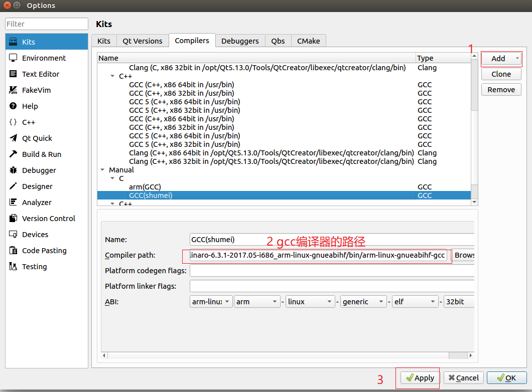The image size is (532, 392).
Task: Click the details pane left scroll arrow
Action: (x=104, y=355)
